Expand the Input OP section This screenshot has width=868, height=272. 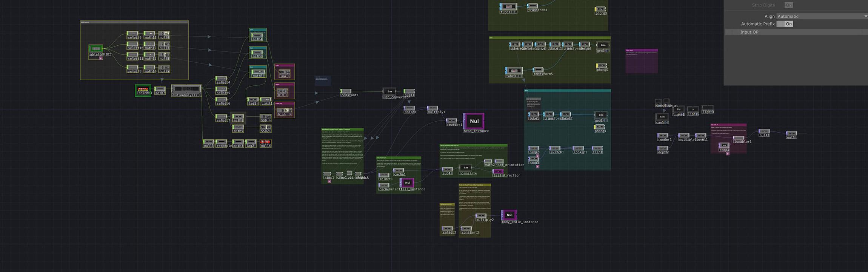click(749, 32)
